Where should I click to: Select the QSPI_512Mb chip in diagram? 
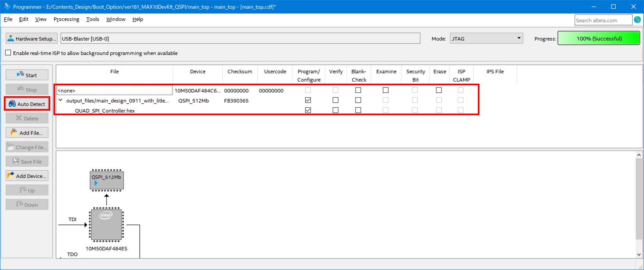point(107,180)
